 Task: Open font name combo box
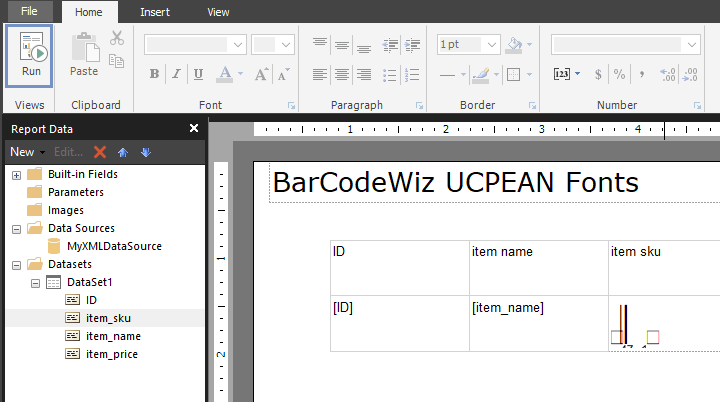pos(195,45)
